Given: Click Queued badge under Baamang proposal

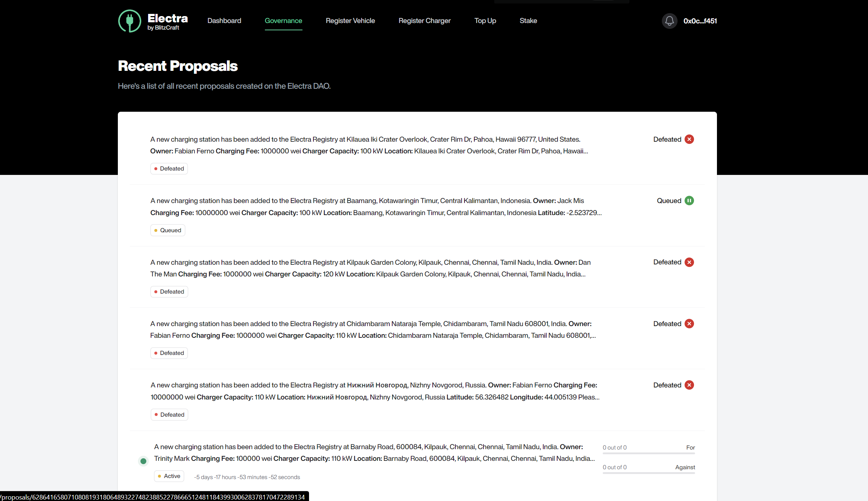Looking at the screenshot, I should pos(167,230).
